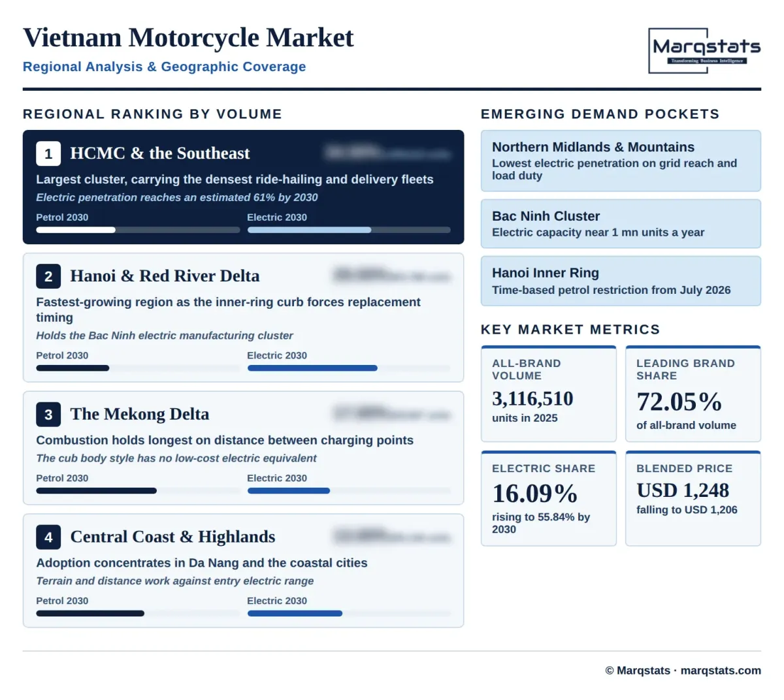The image size is (784, 700).
Task: Click 'units in 2025' caption
Action: (525, 419)
